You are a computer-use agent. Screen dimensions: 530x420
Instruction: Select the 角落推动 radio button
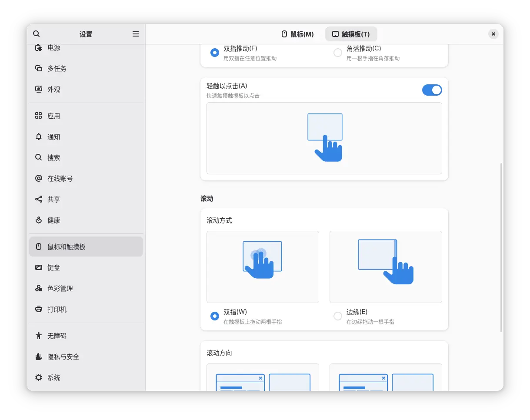point(337,53)
